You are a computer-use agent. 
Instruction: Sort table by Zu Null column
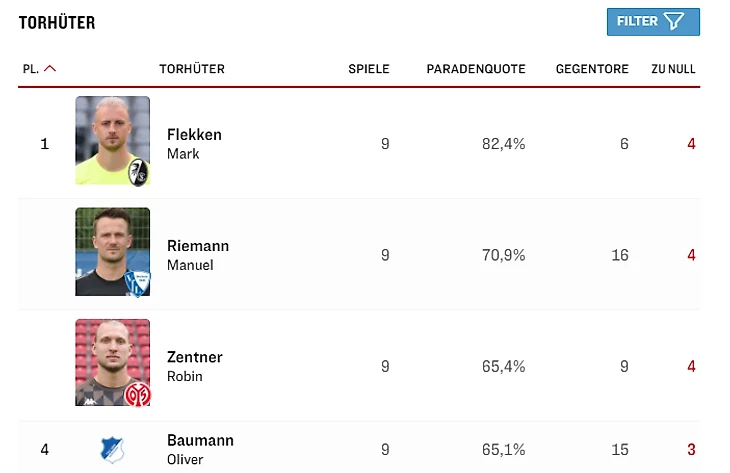click(673, 69)
